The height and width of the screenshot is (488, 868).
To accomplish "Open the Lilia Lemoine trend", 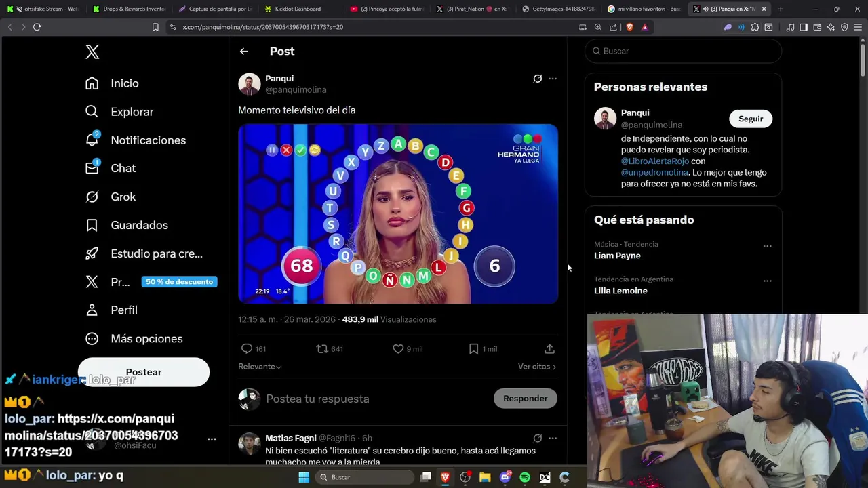I will pyautogui.click(x=620, y=291).
